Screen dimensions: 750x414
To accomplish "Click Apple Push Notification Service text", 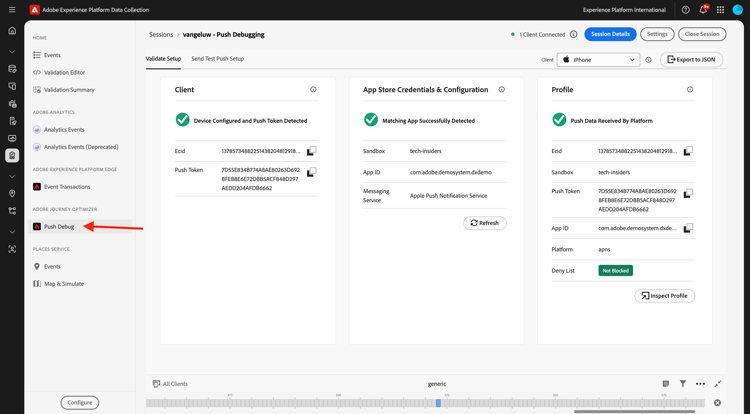I will pos(448,196).
